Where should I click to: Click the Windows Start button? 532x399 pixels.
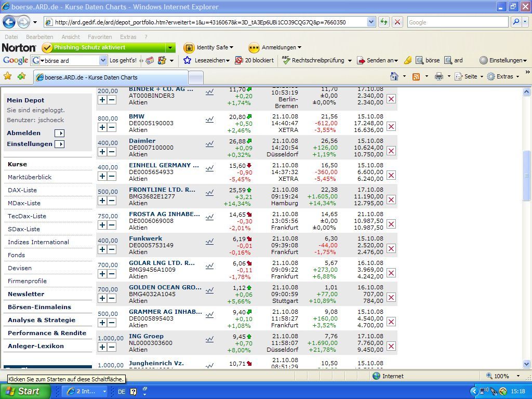point(25,391)
